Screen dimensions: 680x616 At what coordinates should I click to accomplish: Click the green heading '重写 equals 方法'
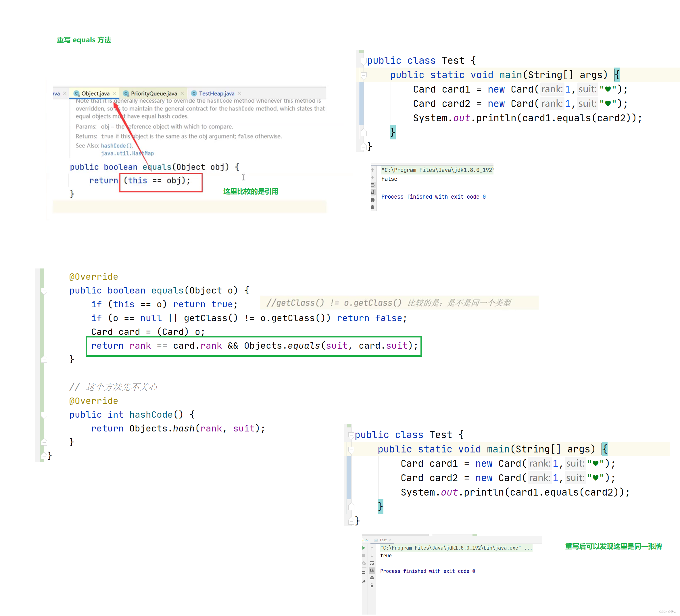(84, 40)
